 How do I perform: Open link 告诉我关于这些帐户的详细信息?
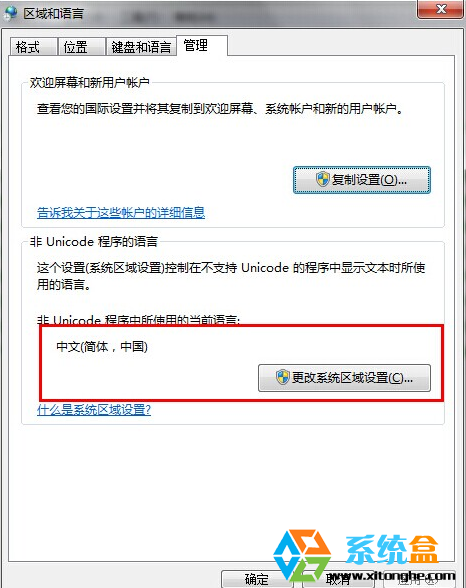(x=121, y=213)
